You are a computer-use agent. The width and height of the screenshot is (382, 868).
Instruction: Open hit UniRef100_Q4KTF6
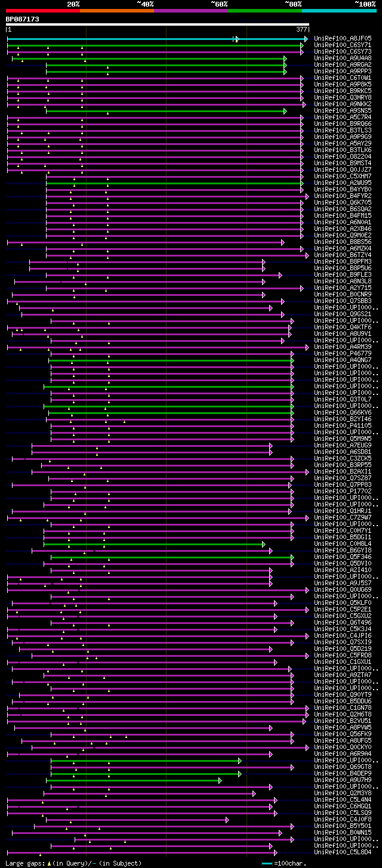point(343,328)
